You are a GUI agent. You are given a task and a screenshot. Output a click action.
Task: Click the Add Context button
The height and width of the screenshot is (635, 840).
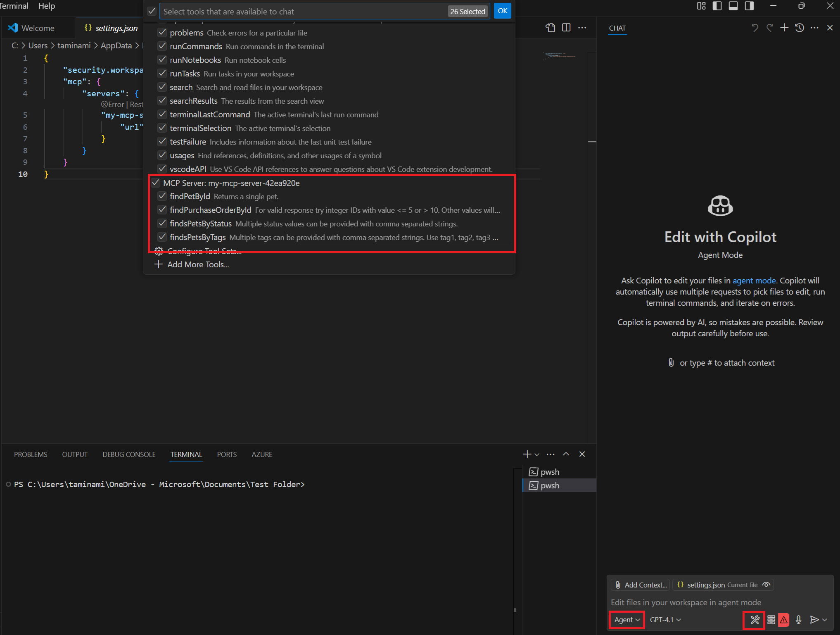coord(640,585)
